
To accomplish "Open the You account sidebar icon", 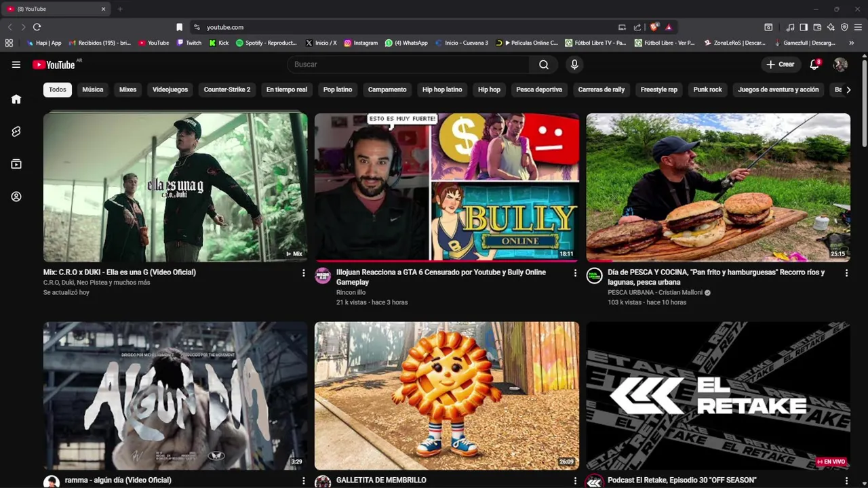I will coord(16,197).
